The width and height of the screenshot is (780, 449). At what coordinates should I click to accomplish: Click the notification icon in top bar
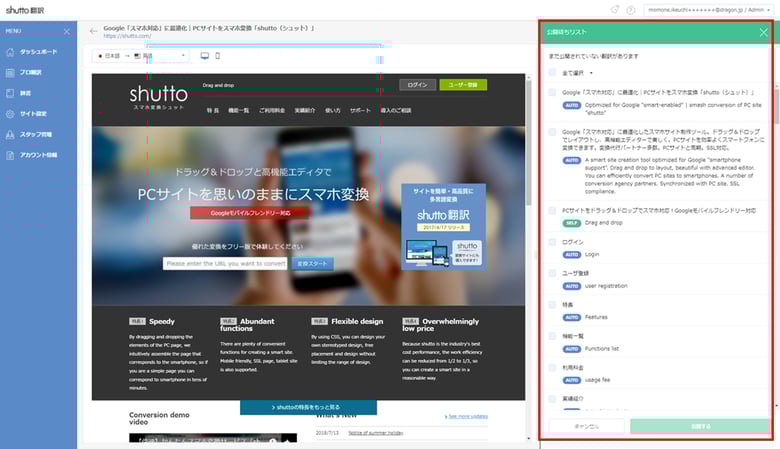[x=615, y=9]
